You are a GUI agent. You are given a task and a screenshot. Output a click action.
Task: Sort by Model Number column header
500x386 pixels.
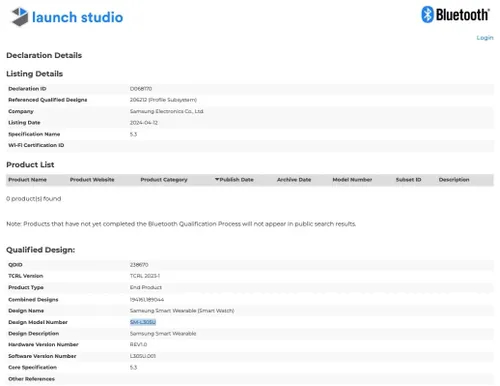point(352,180)
